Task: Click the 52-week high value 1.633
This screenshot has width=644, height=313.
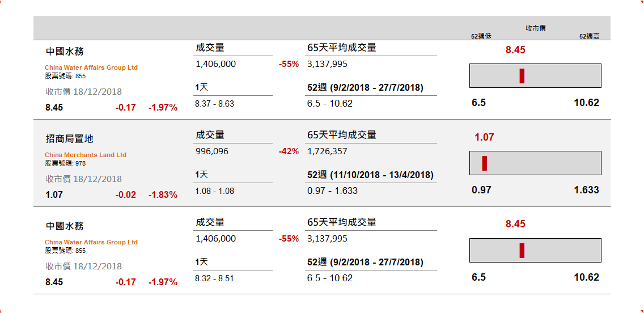Action: click(x=586, y=190)
